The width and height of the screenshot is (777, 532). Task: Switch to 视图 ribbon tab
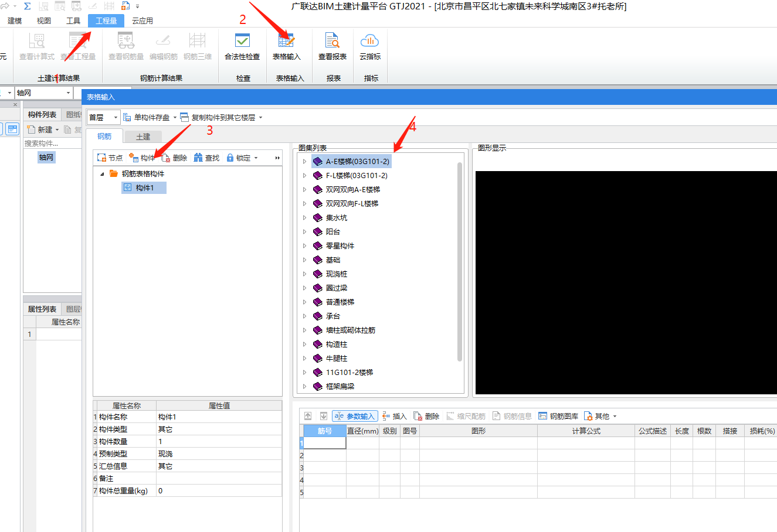coord(44,21)
